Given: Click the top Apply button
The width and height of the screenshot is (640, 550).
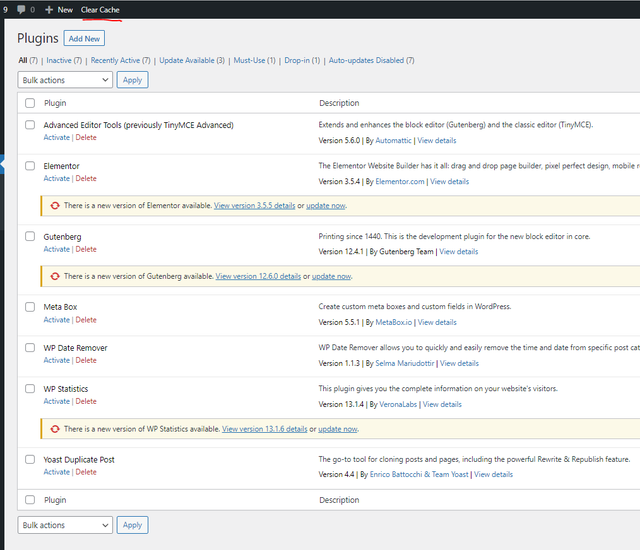Looking at the screenshot, I should coord(132,80).
